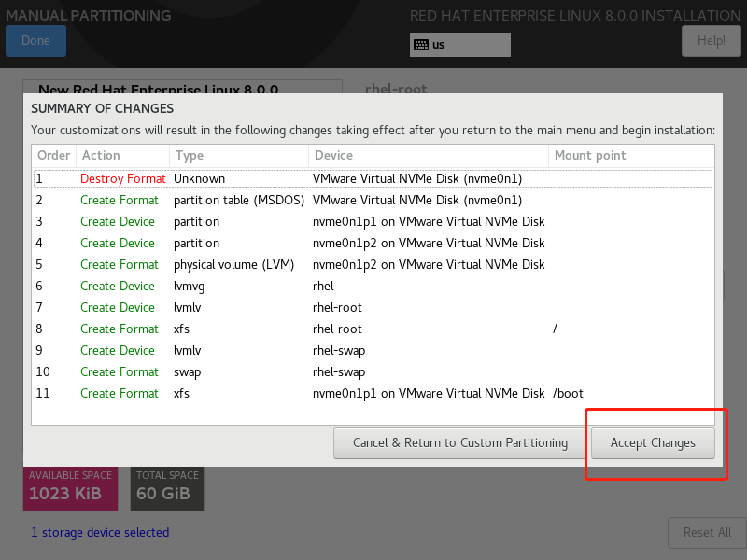Click the Type column header
The image size is (747, 560).
[239, 155]
